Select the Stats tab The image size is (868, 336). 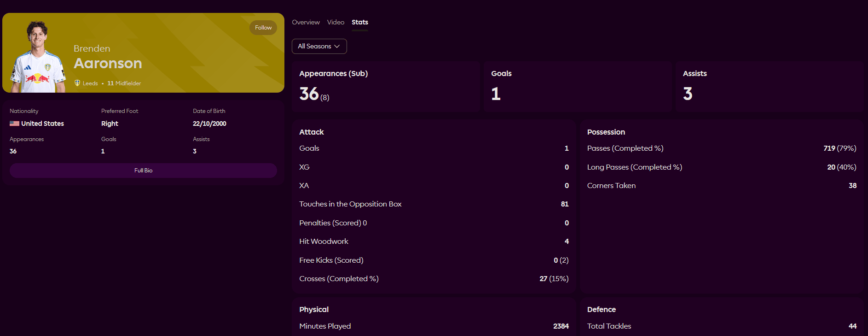pos(359,22)
